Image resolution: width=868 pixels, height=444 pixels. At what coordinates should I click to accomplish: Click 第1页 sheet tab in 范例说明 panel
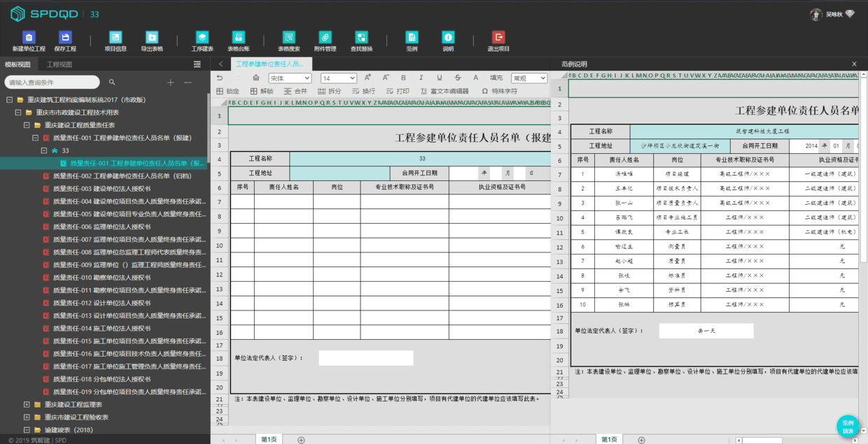click(609, 439)
